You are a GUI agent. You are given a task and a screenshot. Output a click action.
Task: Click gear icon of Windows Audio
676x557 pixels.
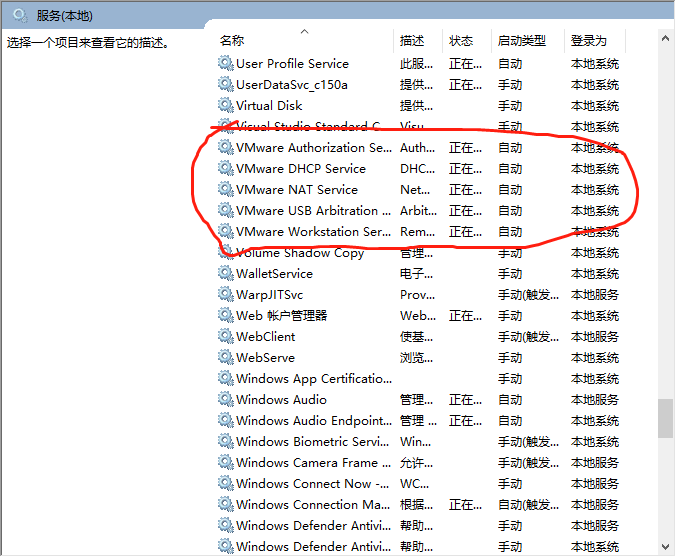point(225,400)
